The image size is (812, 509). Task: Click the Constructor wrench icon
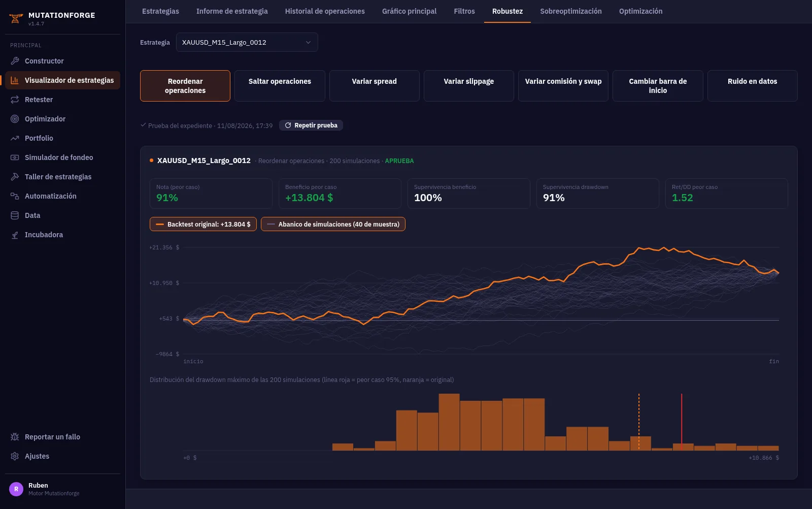(x=15, y=61)
